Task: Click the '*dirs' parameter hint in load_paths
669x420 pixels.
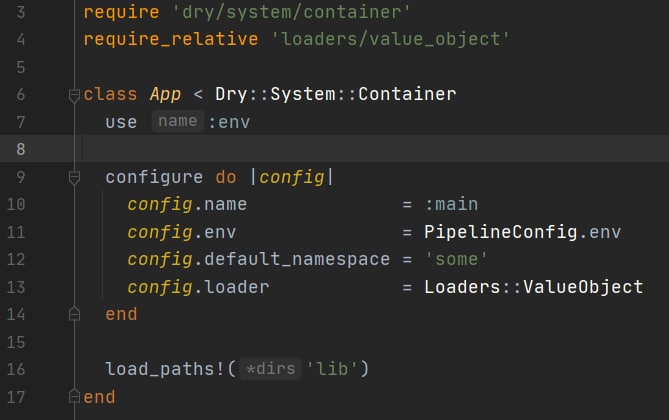Action: [x=271, y=368]
